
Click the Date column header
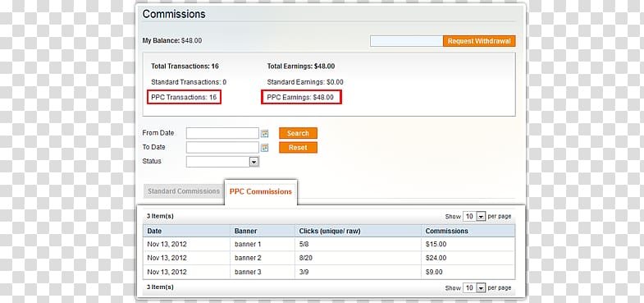tap(186, 231)
